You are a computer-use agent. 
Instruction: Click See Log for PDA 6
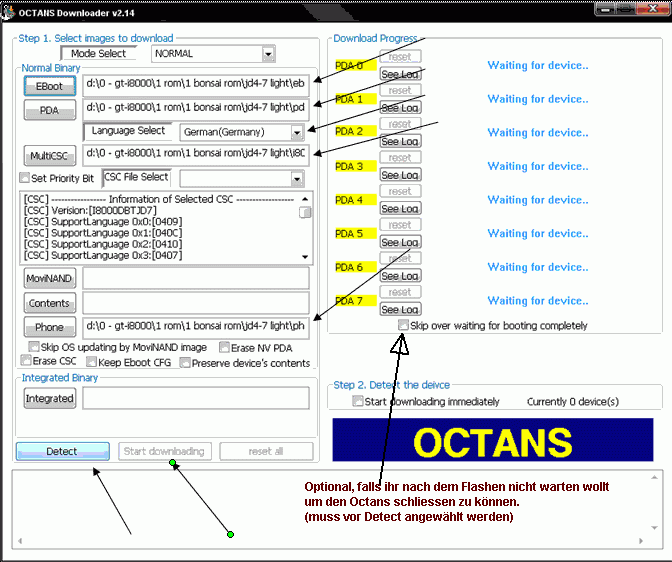(400, 276)
